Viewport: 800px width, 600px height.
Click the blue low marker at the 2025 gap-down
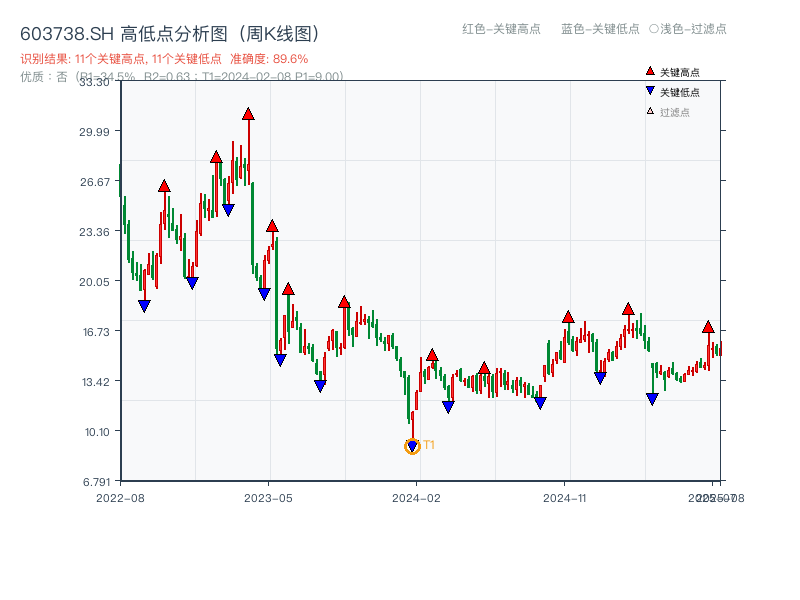[652, 399]
